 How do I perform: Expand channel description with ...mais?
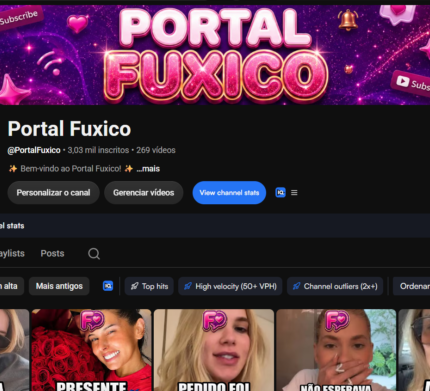(148, 169)
